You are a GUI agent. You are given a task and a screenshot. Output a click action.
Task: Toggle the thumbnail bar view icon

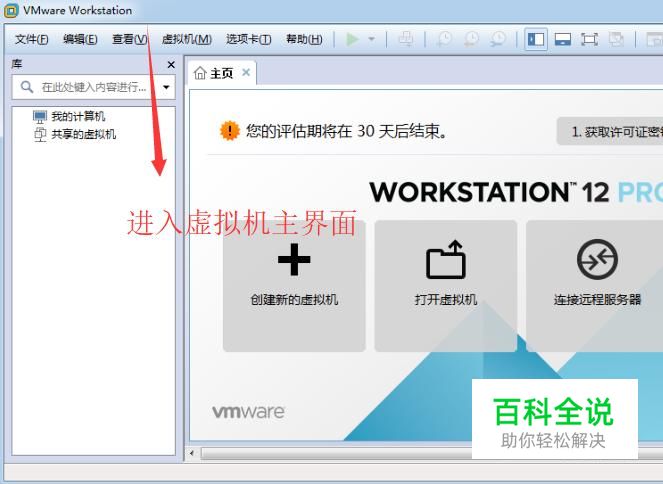[x=563, y=39]
